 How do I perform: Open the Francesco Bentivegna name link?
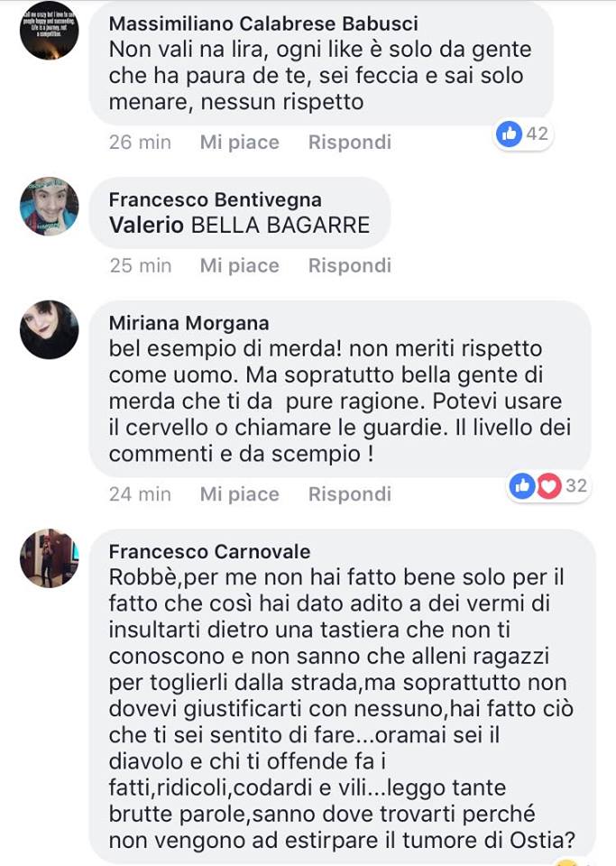(x=216, y=200)
